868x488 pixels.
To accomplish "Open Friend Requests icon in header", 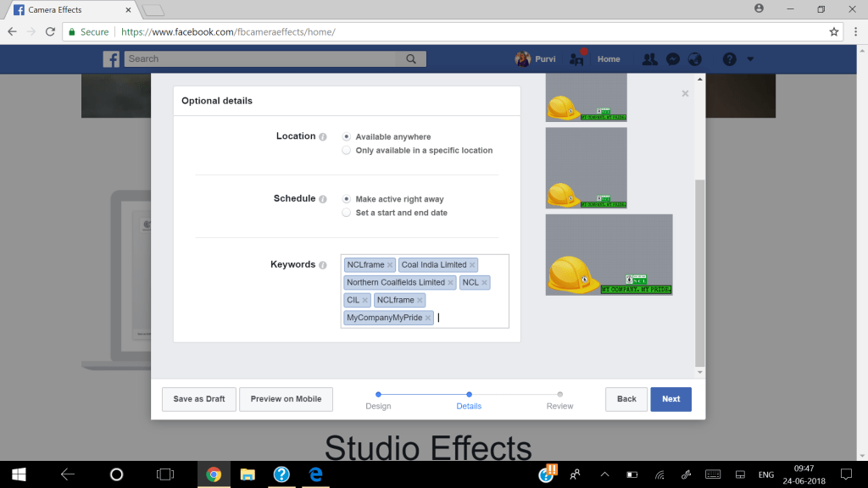I will tap(649, 59).
